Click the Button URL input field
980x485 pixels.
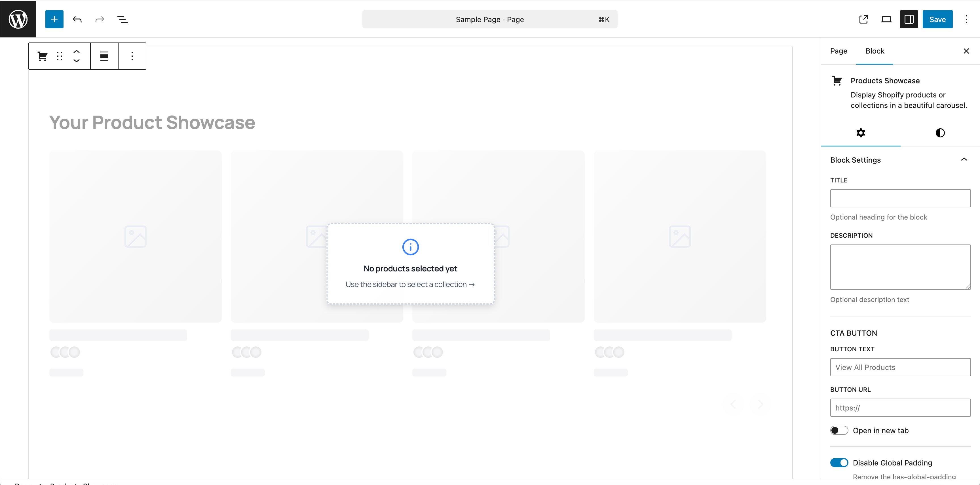900,407
